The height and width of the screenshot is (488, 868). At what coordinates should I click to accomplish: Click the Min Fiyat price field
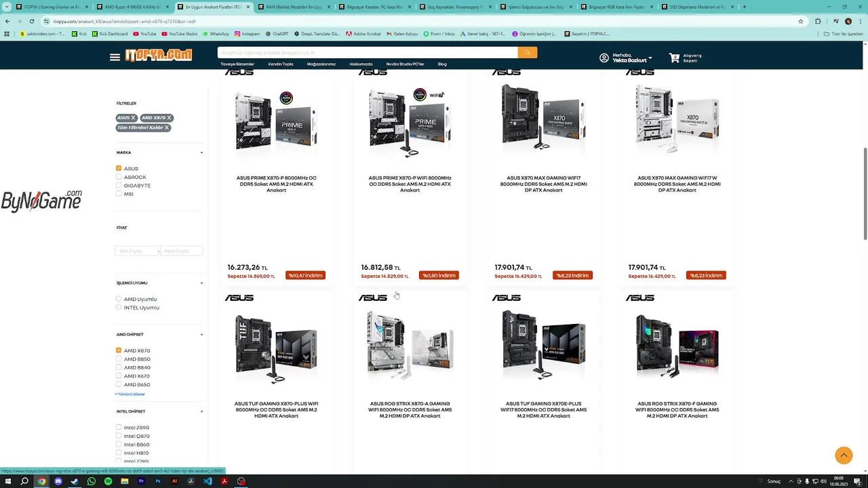pos(136,251)
